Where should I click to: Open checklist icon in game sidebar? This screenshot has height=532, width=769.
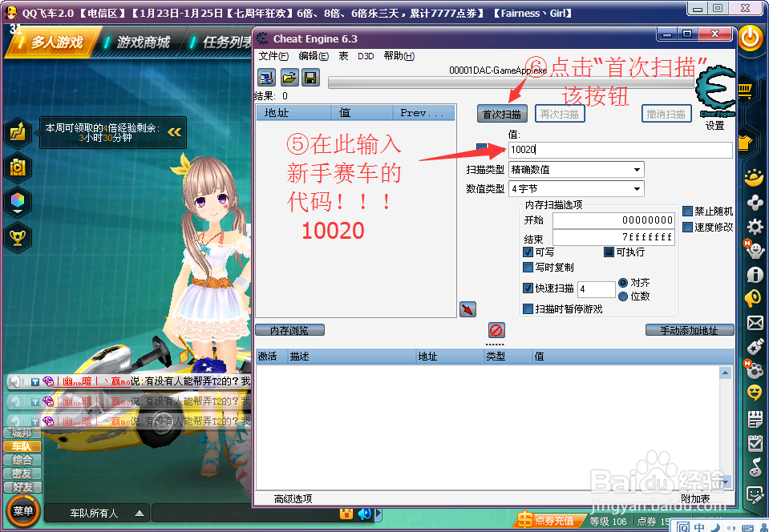coord(755,443)
